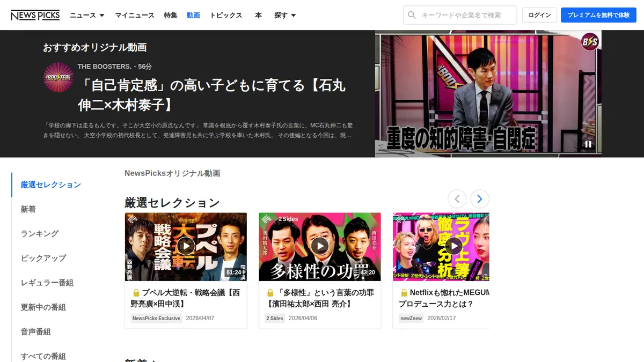
Task: Open the 本 nav item
Action: click(x=258, y=15)
